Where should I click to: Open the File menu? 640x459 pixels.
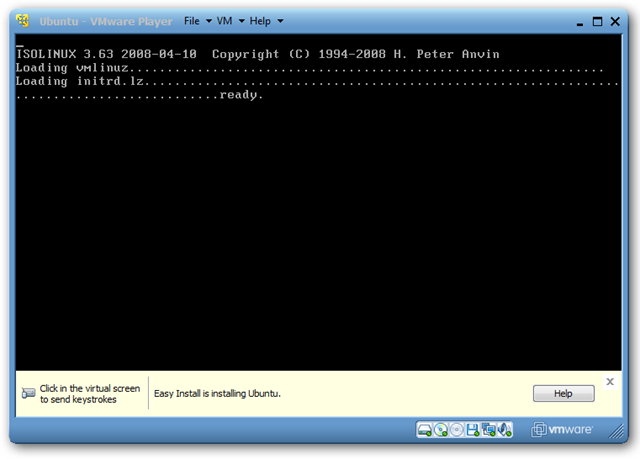(x=192, y=21)
